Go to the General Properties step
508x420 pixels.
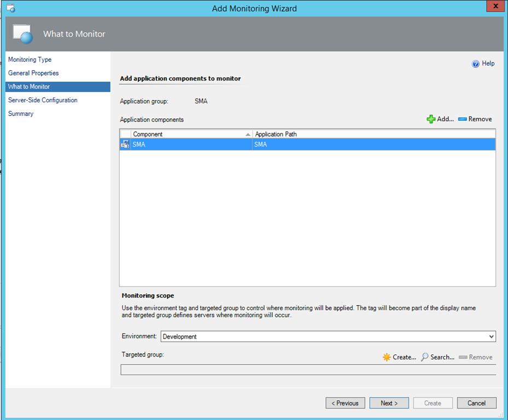coord(33,73)
